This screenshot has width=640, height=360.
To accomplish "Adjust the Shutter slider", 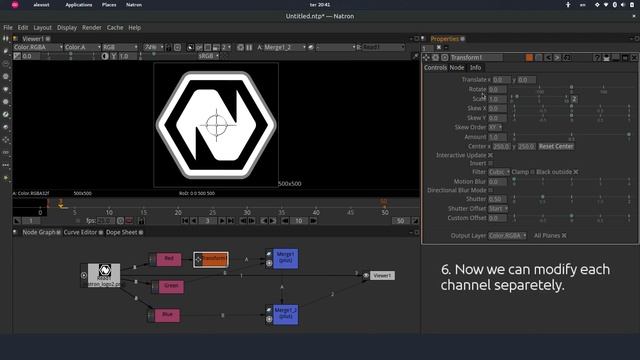I will point(571,198).
